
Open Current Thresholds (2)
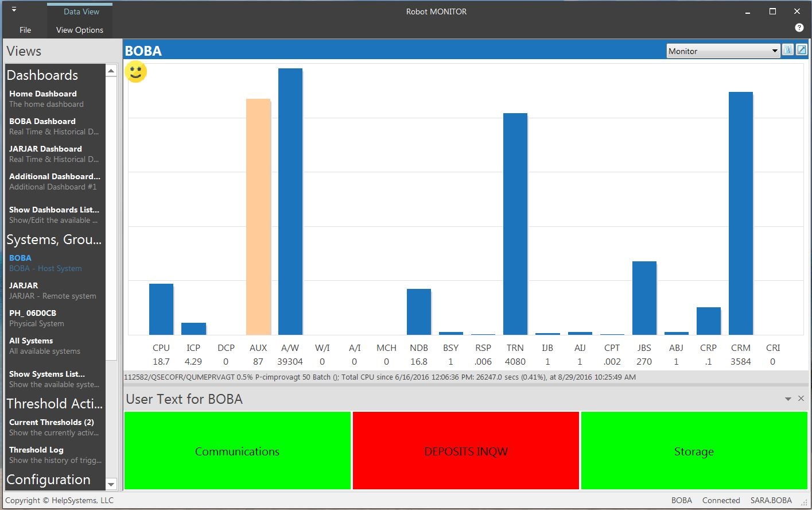[x=55, y=427]
